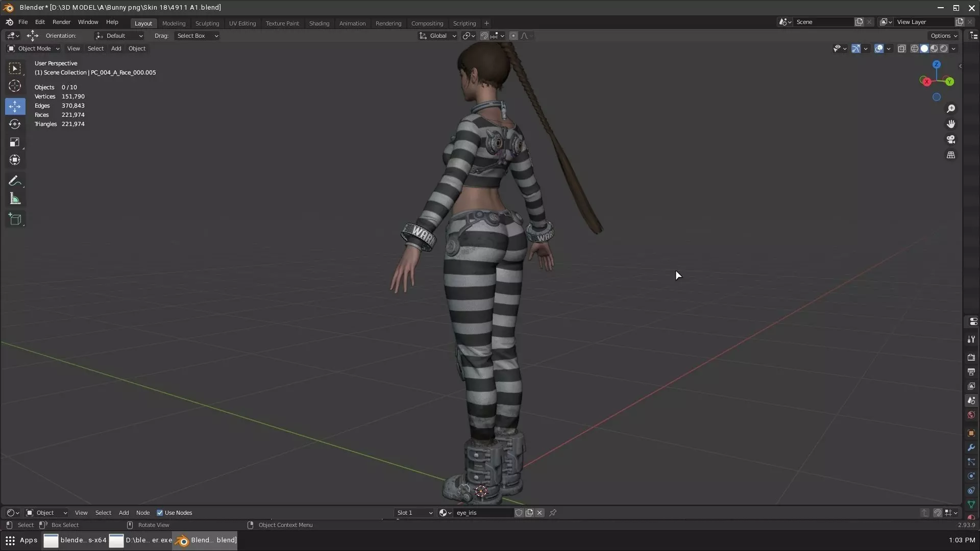This screenshot has height=551, width=980.
Task: Click the Y axis on navigation gizmo
Action: [x=949, y=82]
